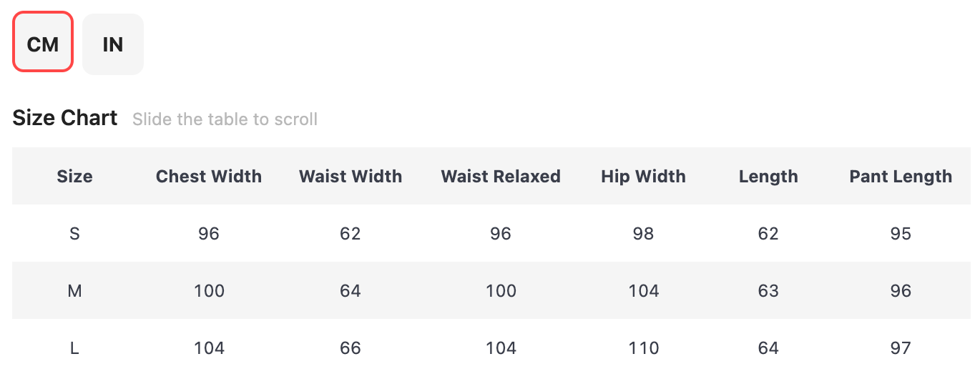
Task: Click the Pant Length column header
Action: coord(901,177)
